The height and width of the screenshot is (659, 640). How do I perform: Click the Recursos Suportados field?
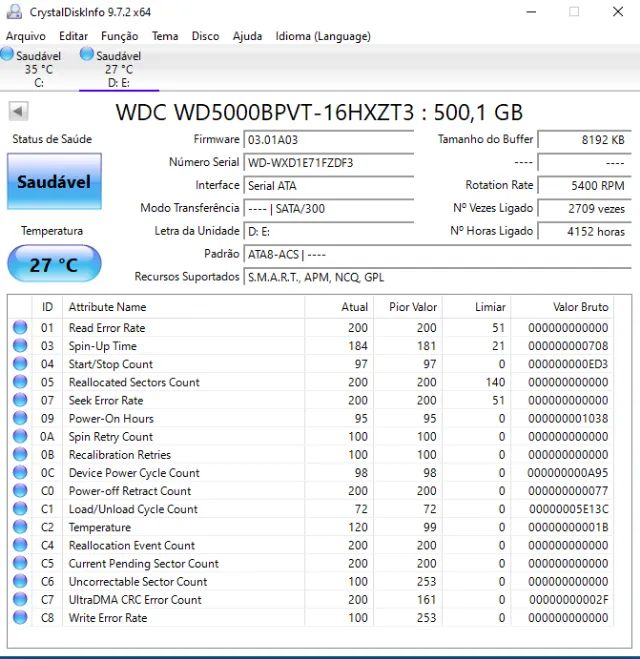tap(437, 277)
